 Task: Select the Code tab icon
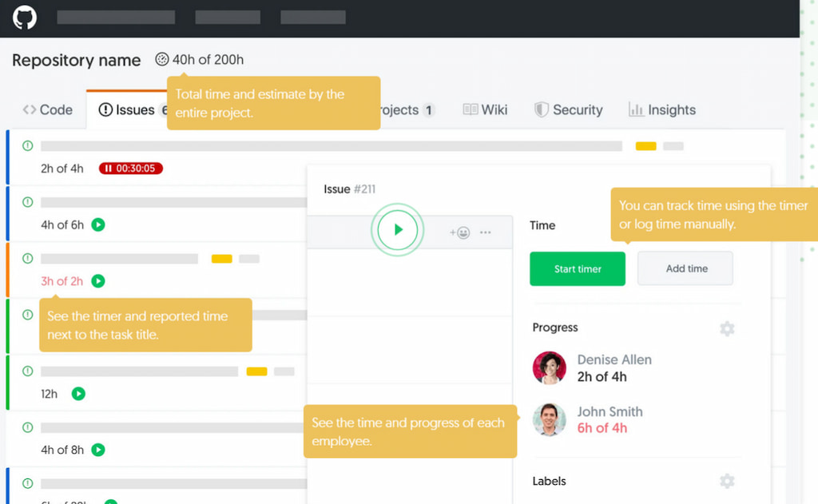coord(29,109)
